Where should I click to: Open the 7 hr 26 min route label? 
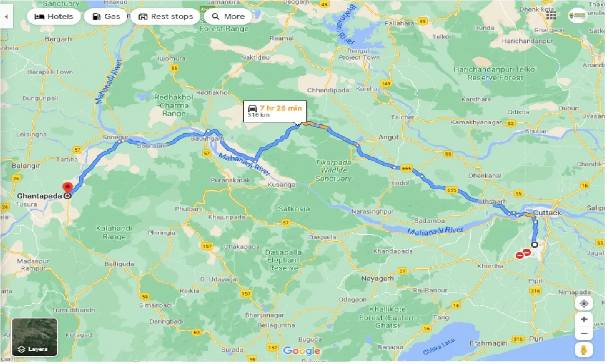pos(275,111)
